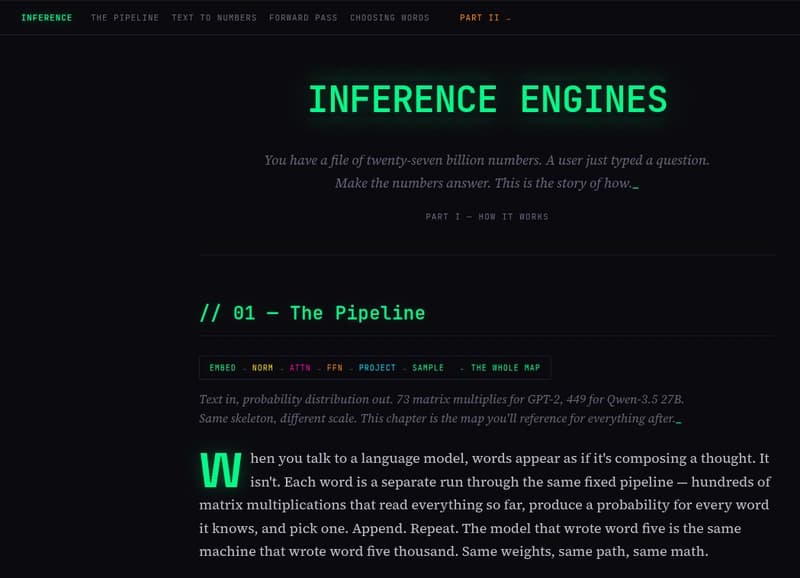Viewport: 800px width, 578px height.
Task: Click the italicized intro quote beneath the title
Action: click(x=487, y=170)
